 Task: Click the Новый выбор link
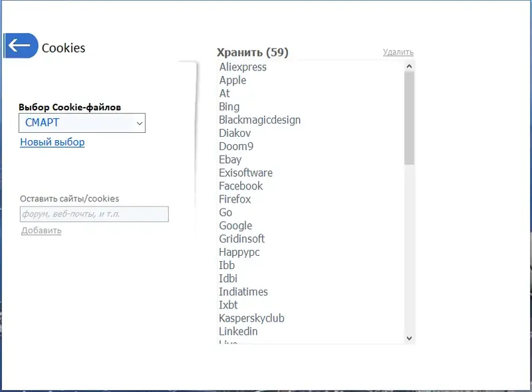[x=53, y=142]
